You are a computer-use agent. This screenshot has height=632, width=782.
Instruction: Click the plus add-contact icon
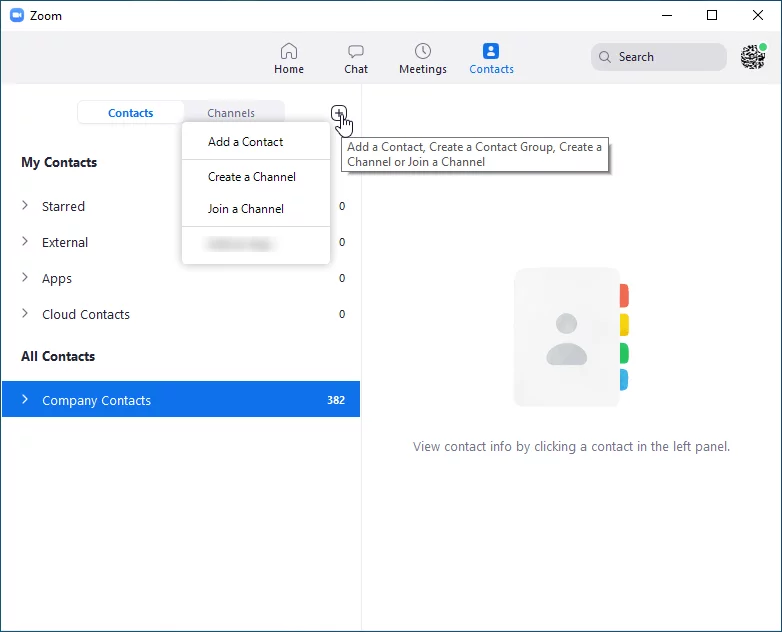point(339,113)
